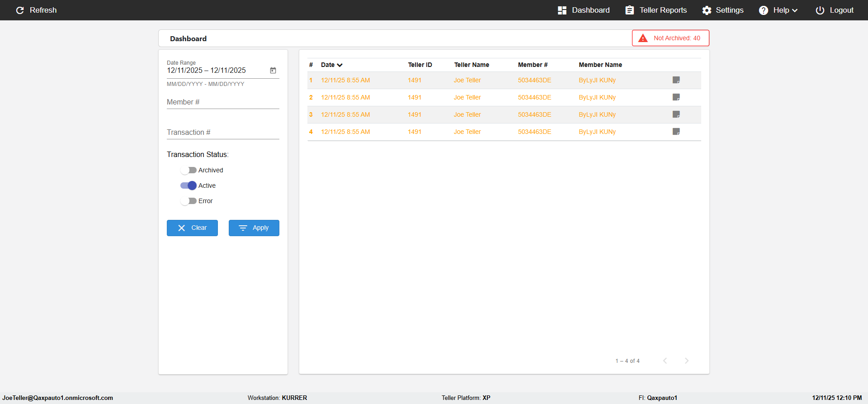
Task: Open note icon for row 2
Action: [676, 97]
